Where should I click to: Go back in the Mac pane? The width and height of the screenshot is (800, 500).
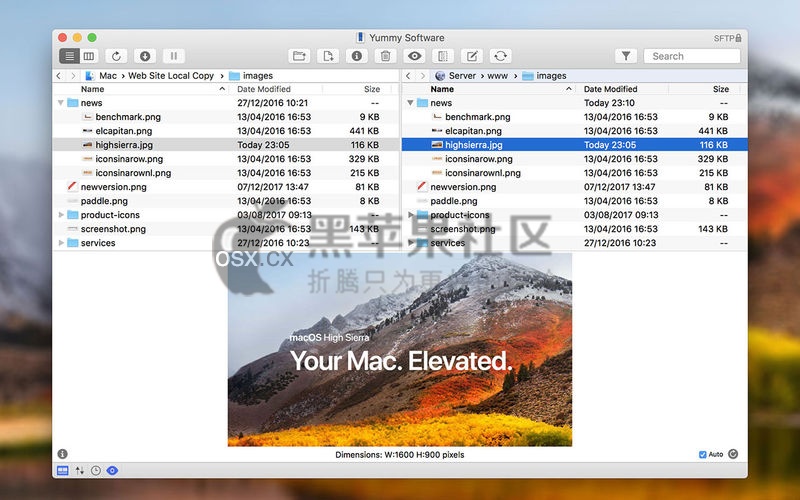pos(59,76)
